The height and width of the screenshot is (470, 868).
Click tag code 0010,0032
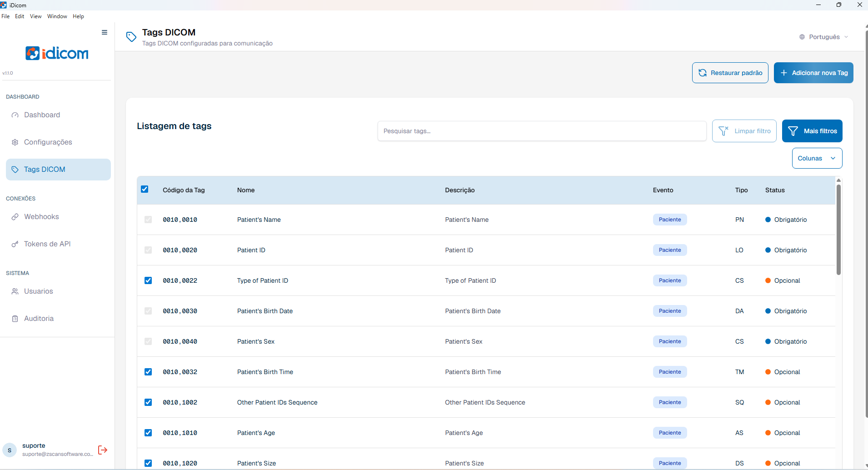(180, 372)
